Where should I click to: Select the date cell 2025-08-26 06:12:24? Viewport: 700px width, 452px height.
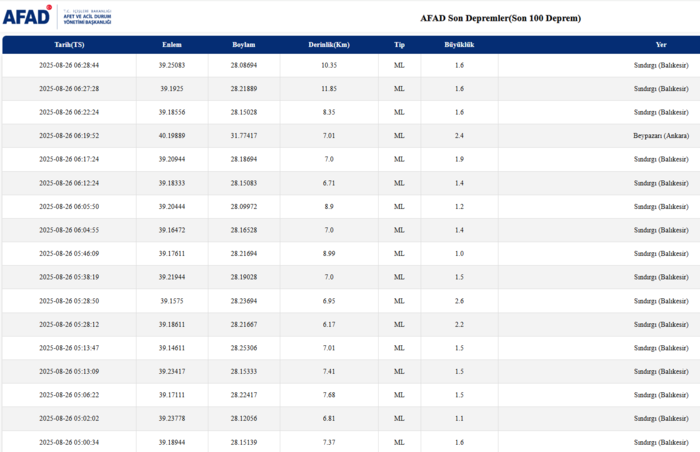[x=69, y=183]
